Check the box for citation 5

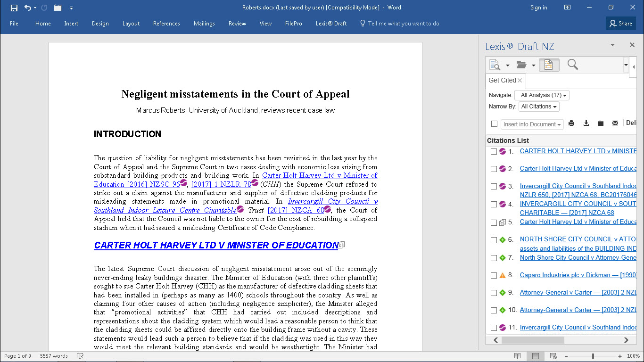click(494, 222)
